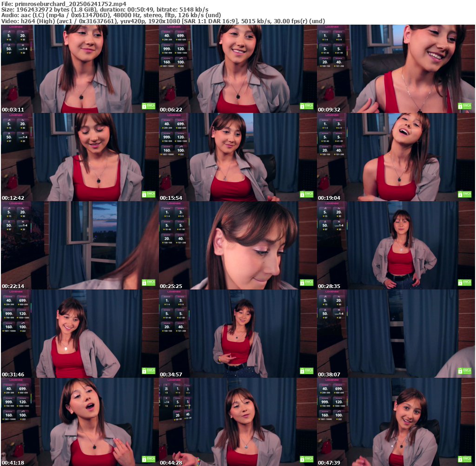476x466 pixels.
Task: Select the window view frame at 00:22:14
Action: click(79, 245)
